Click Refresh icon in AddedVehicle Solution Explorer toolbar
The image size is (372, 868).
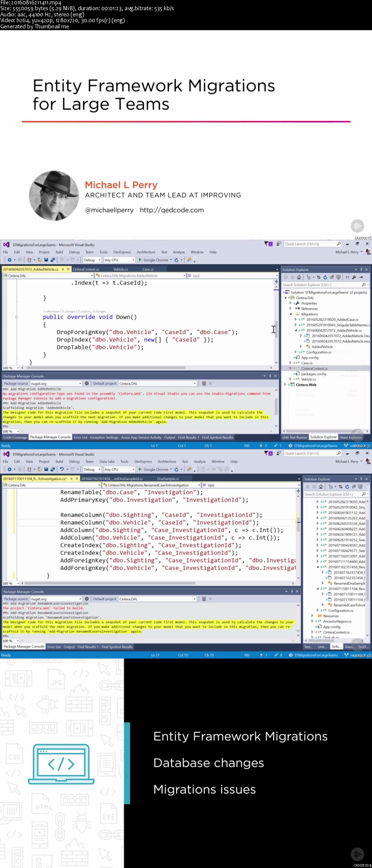[x=325, y=277]
